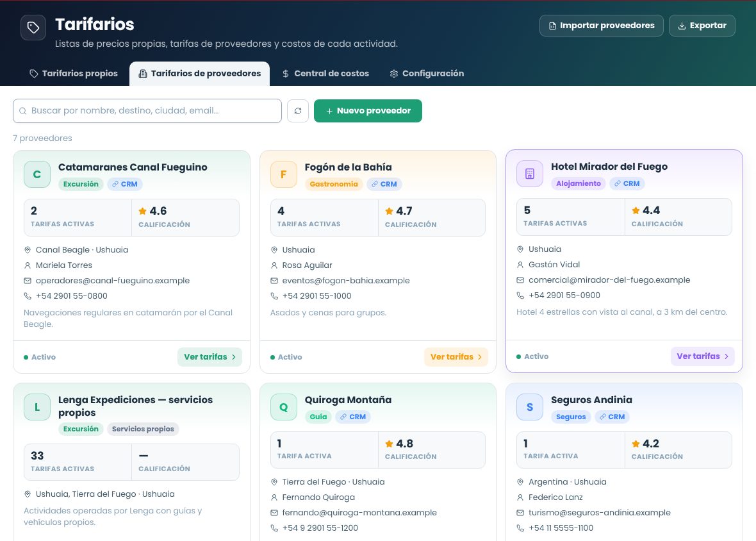Screen dimensions: 756x541
Task: Click the Activo status on Fogón de la Bahía
Action: click(x=286, y=357)
